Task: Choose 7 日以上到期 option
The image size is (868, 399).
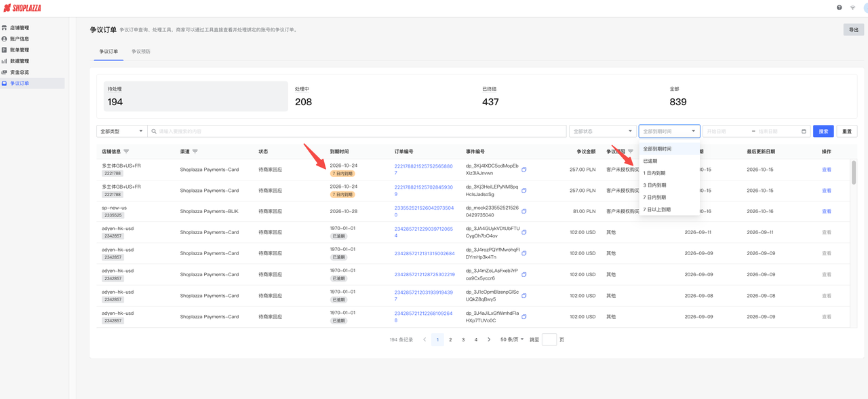Action: click(669, 210)
